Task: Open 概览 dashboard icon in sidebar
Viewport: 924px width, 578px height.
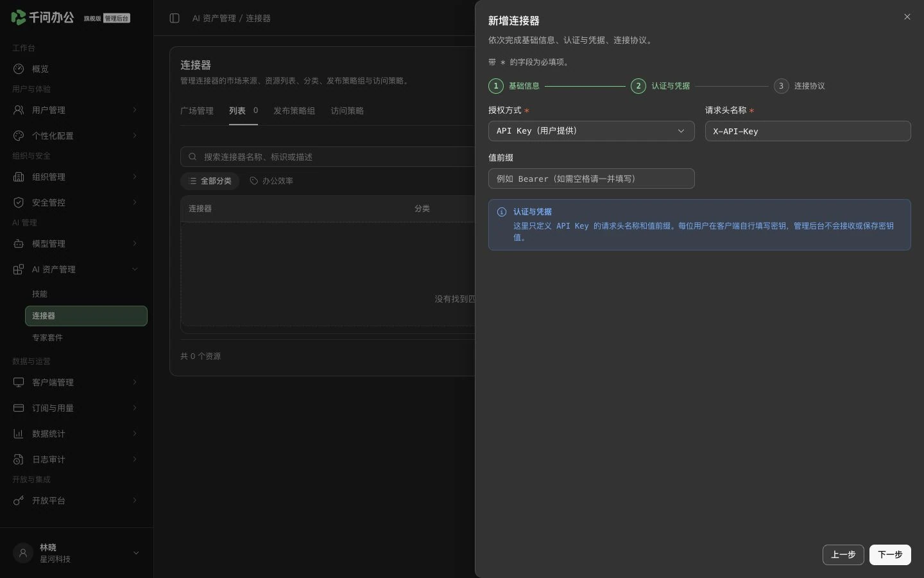Action: 19,69
